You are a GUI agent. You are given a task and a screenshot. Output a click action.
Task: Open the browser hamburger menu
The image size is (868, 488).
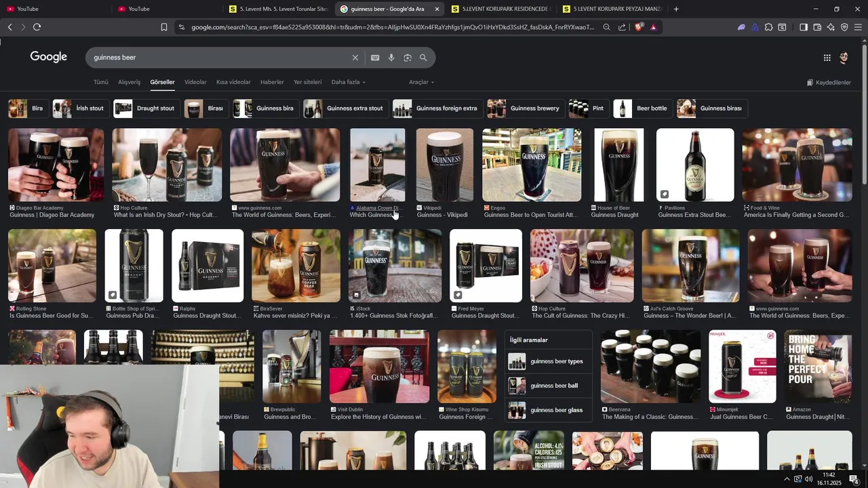[858, 27]
